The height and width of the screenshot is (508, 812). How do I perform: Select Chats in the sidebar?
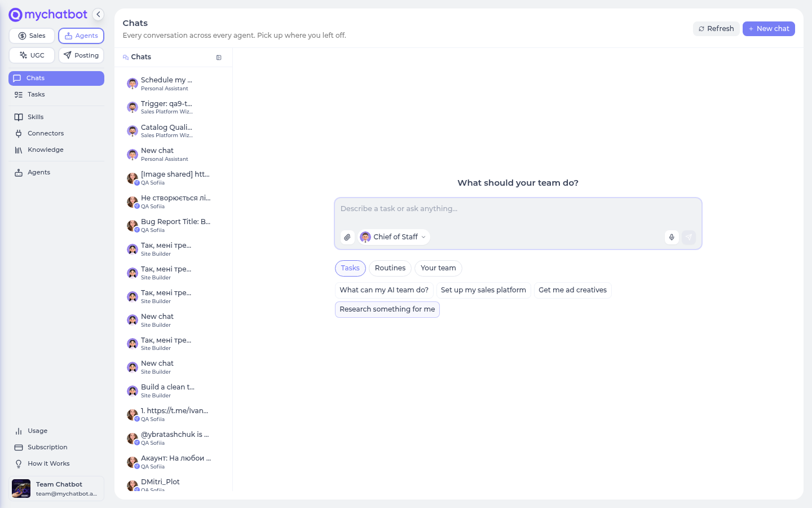point(56,78)
